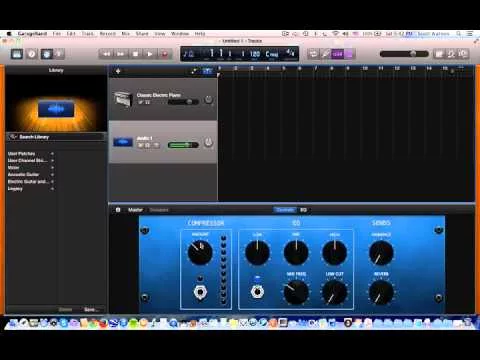480x360 pixels.
Task: Click the Stop transport button
Action: [135, 54]
